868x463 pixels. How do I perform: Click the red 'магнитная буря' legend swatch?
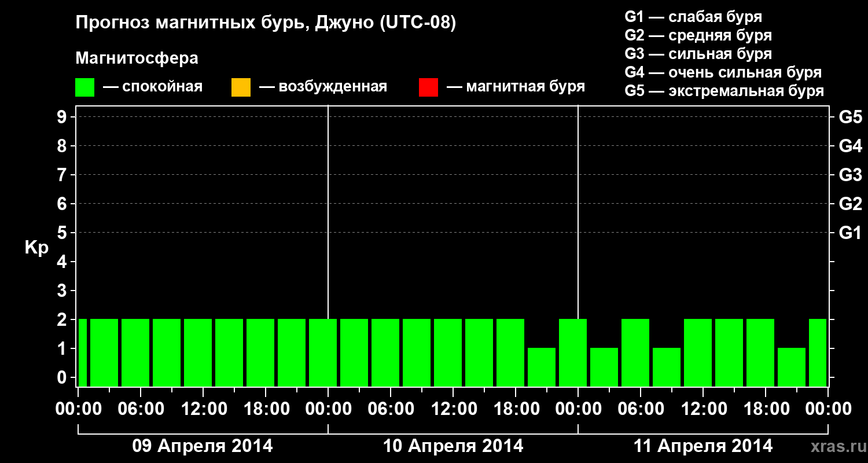click(x=428, y=87)
